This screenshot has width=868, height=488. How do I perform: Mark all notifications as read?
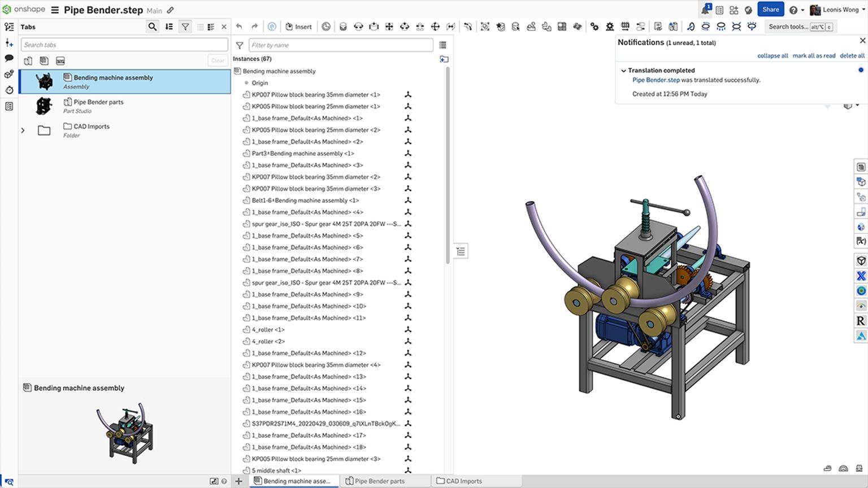point(814,55)
